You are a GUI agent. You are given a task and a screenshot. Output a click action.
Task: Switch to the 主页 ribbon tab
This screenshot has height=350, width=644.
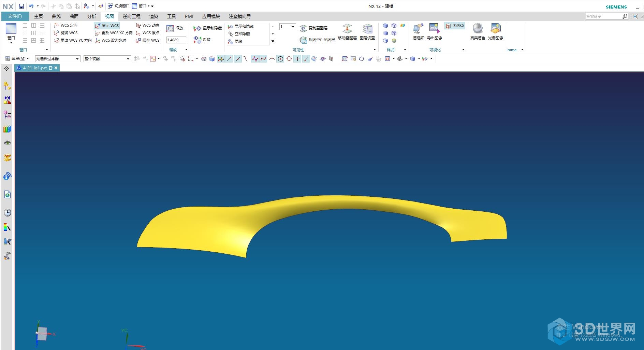39,16
